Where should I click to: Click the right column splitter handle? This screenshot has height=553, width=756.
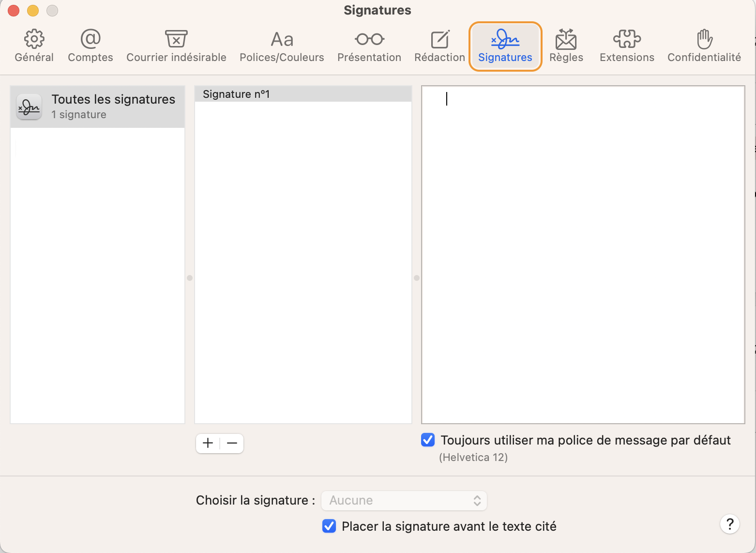coord(417,278)
